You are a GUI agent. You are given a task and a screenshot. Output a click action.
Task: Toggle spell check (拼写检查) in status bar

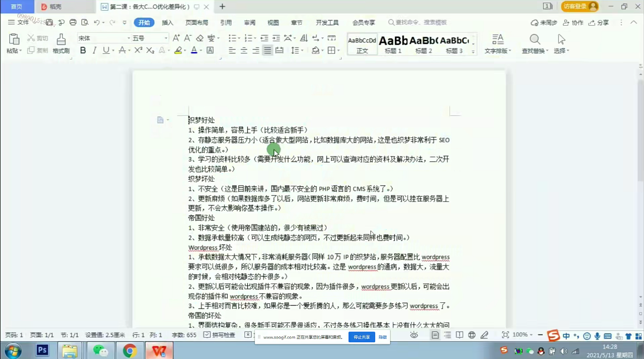[x=219, y=335]
